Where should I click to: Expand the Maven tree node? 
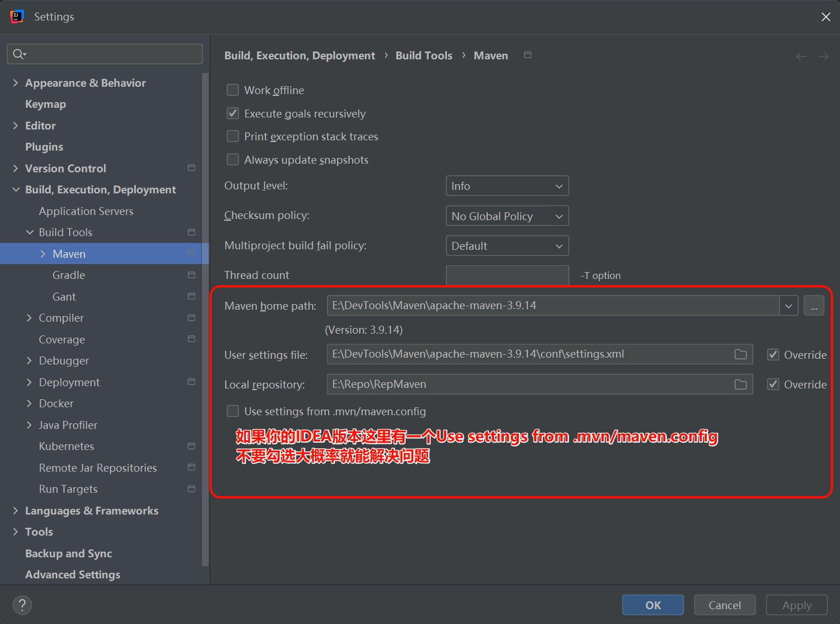tap(43, 254)
